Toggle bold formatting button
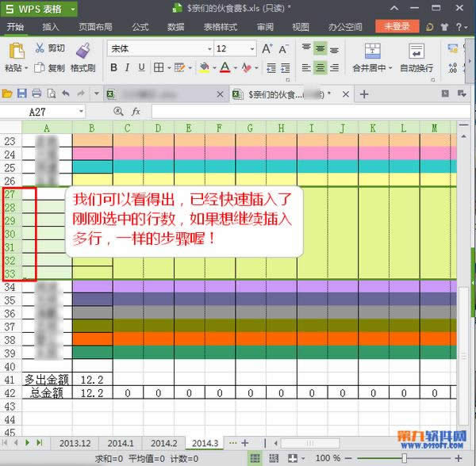Image resolution: width=476 pixels, height=466 pixels. [x=115, y=68]
